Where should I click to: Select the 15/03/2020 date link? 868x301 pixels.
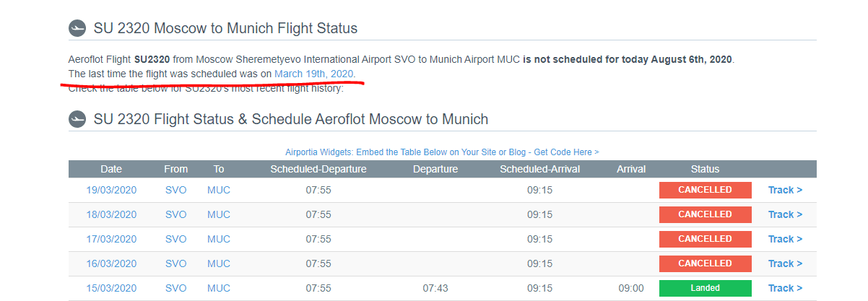click(111, 288)
